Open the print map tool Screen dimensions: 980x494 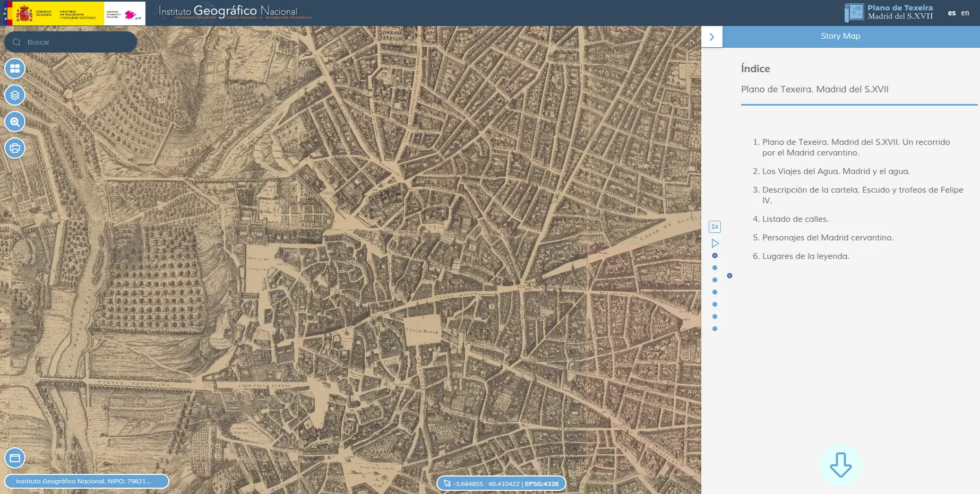tap(15, 148)
